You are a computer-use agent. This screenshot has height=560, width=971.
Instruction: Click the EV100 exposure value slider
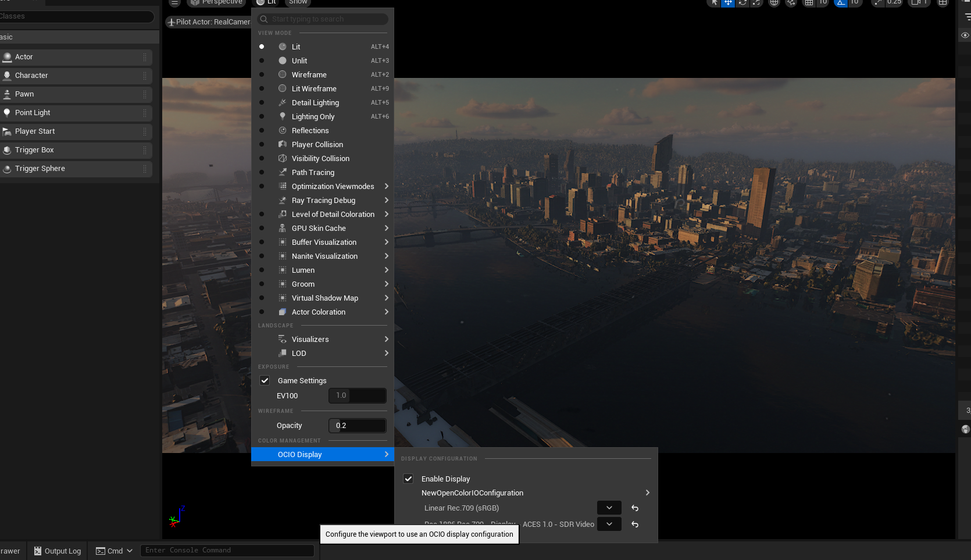click(x=358, y=395)
